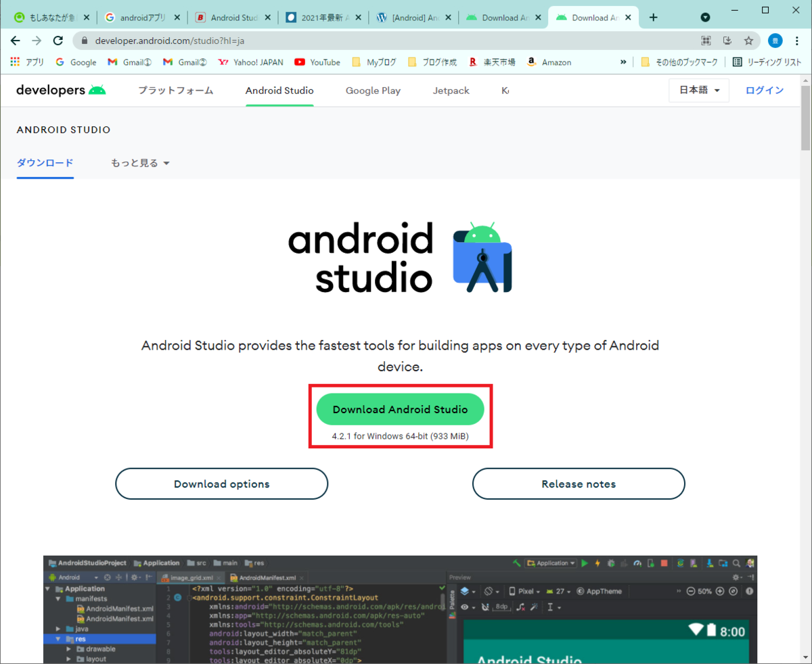The height and width of the screenshot is (664, 812).
Task: Open the Jetpack nav item
Action: (x=451, y=91)
